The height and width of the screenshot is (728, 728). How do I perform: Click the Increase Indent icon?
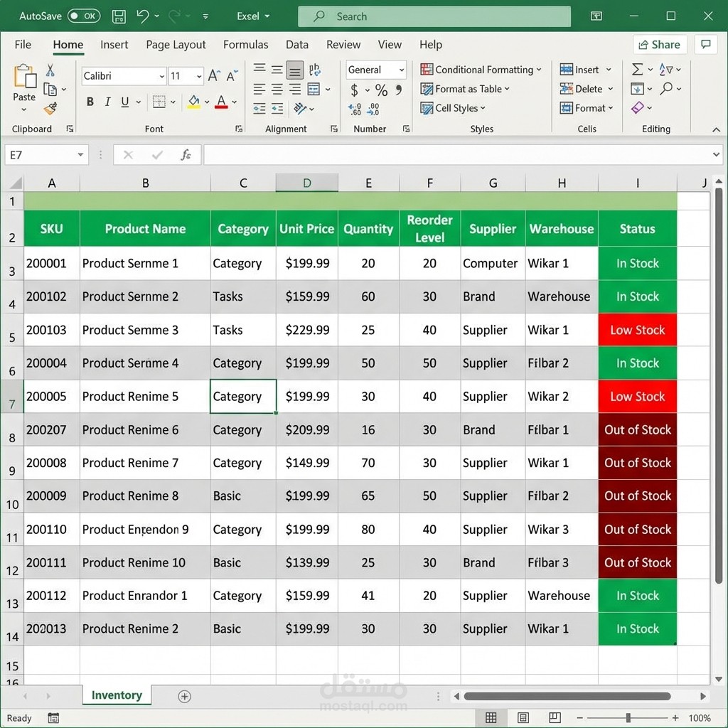(x=277, y=109)
